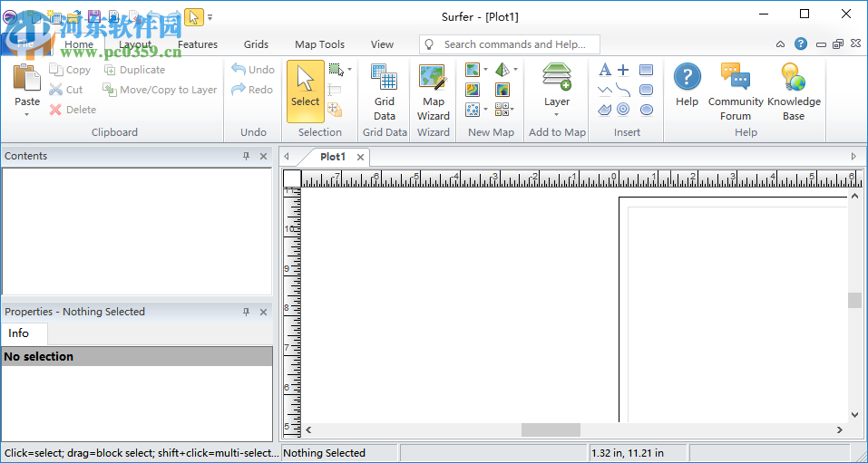Select the Polyline insert tool
The height and width of the screenshot is (463, 868).
click(x=605, y=90)
